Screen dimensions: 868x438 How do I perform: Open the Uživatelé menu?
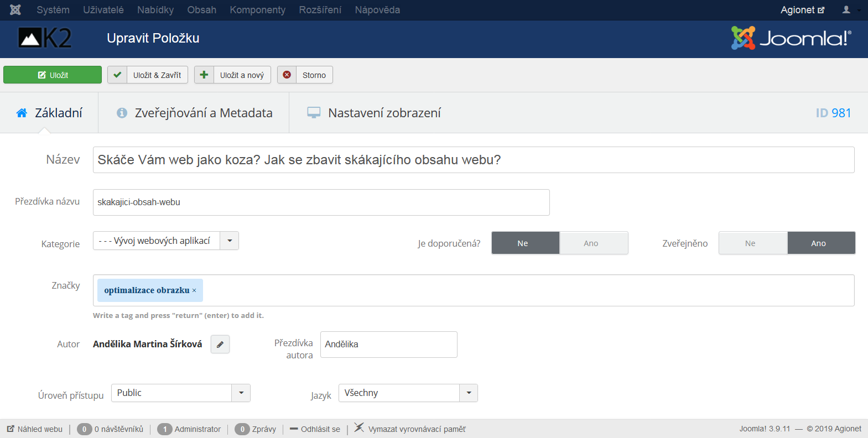(103, 10)
